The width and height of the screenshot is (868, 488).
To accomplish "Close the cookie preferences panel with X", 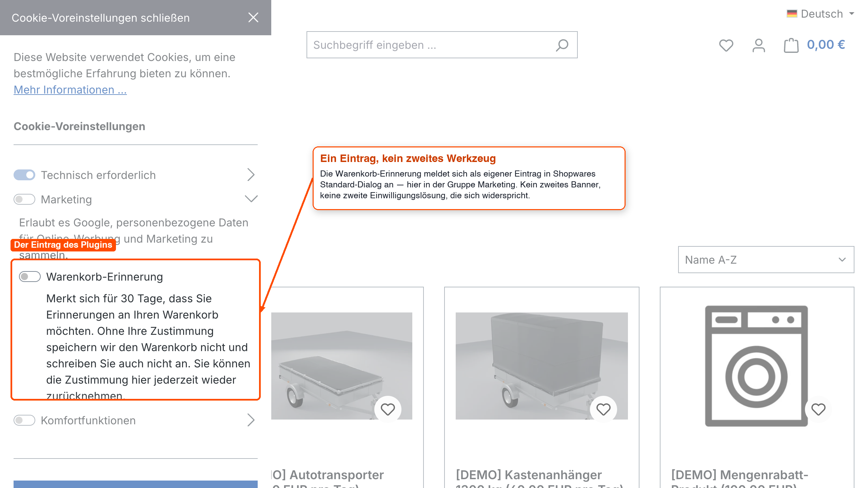I will 253,18.
